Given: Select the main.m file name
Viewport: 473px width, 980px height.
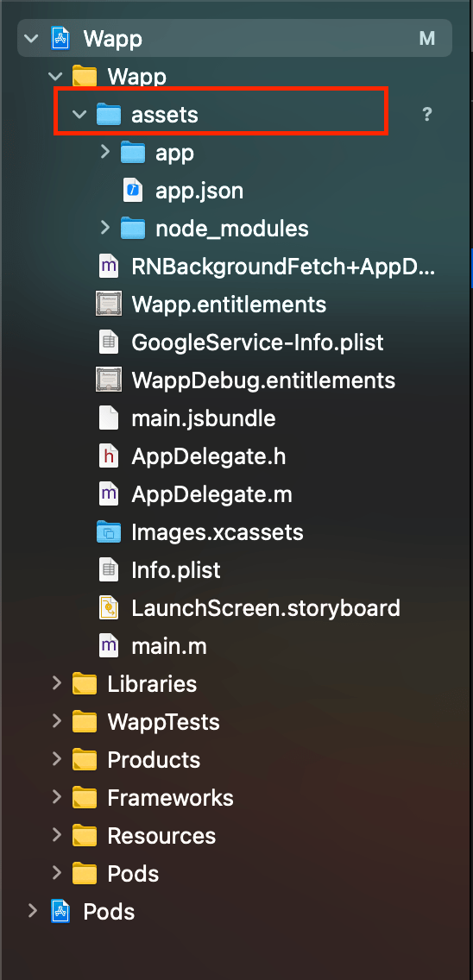Looking at the screenshot, I should tap(169, 646).
